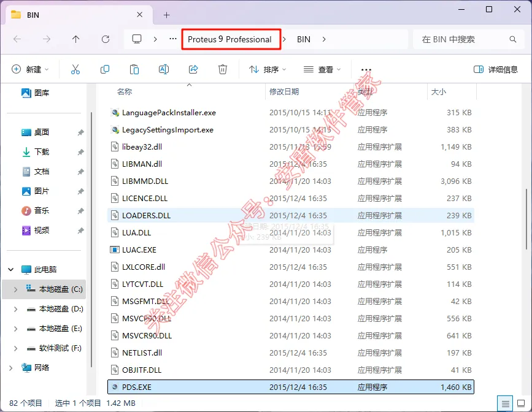Image resolution: width=532 pixels, height=412 pixels.
Task: Open 文档 Documents in sidebar
Action: [x=35, y=172]
